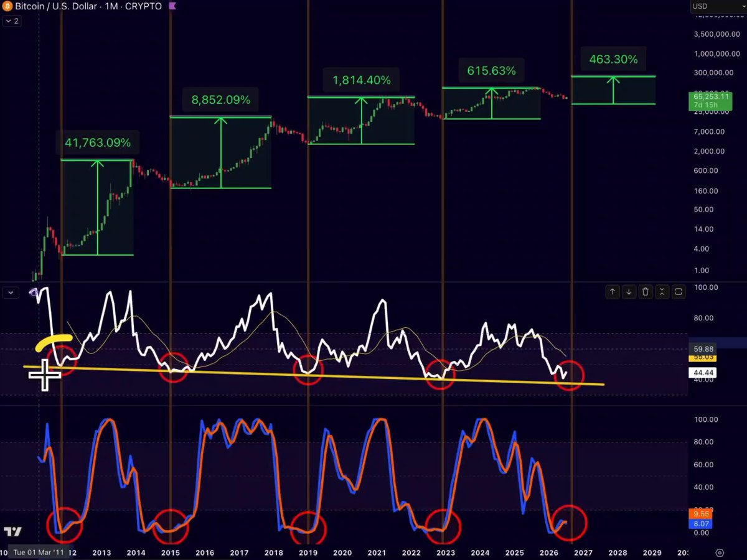The image size is (747, 560).
Task: Click the 160.00 price axis label
Action: (x=705, y=191)
